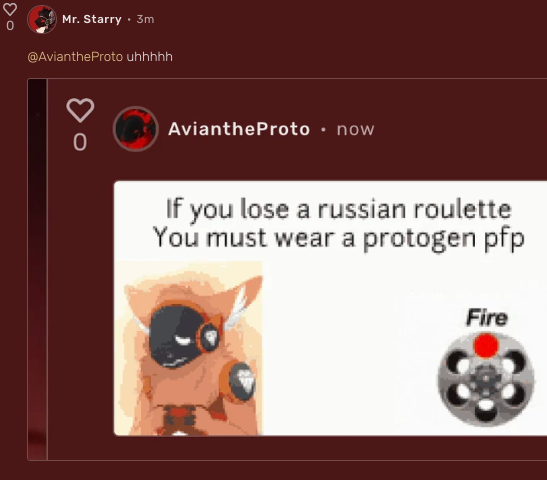Like the quoted AviantheProto post heart

(80, 110)
